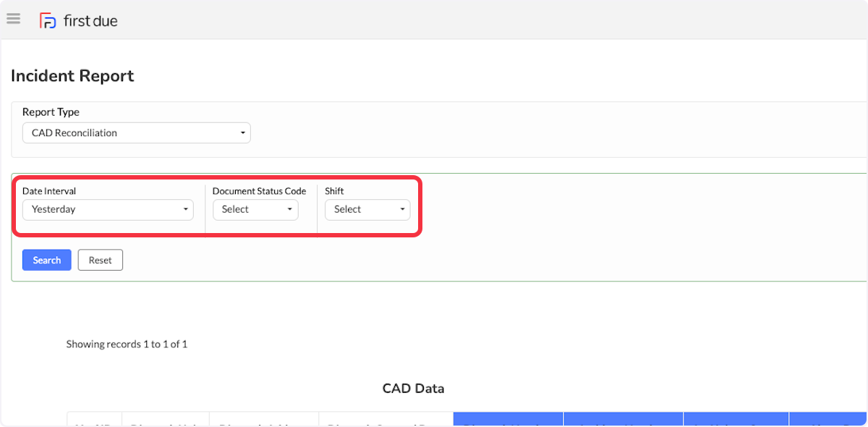The height and width of the screenshot is (427, 868).
Task: Open the Date Interval dropdown
Action: (108, 209)
